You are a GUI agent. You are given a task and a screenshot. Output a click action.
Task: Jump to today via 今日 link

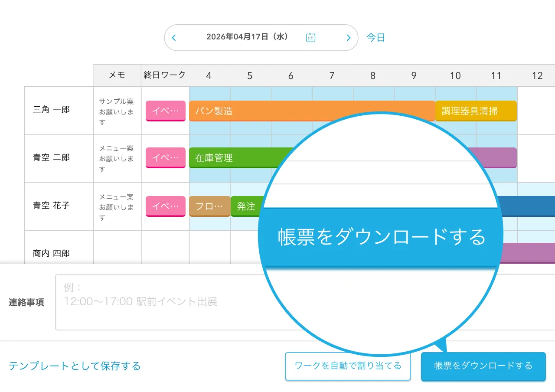click(376, 38)
